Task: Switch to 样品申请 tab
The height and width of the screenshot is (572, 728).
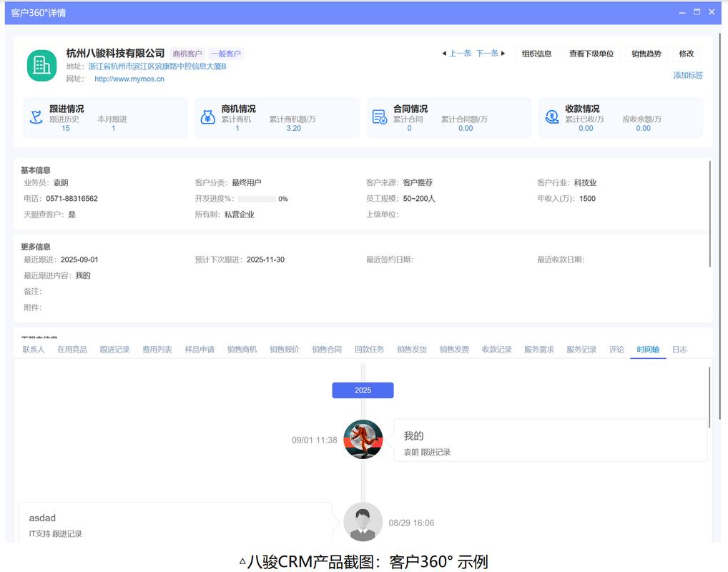Action: 200,349
